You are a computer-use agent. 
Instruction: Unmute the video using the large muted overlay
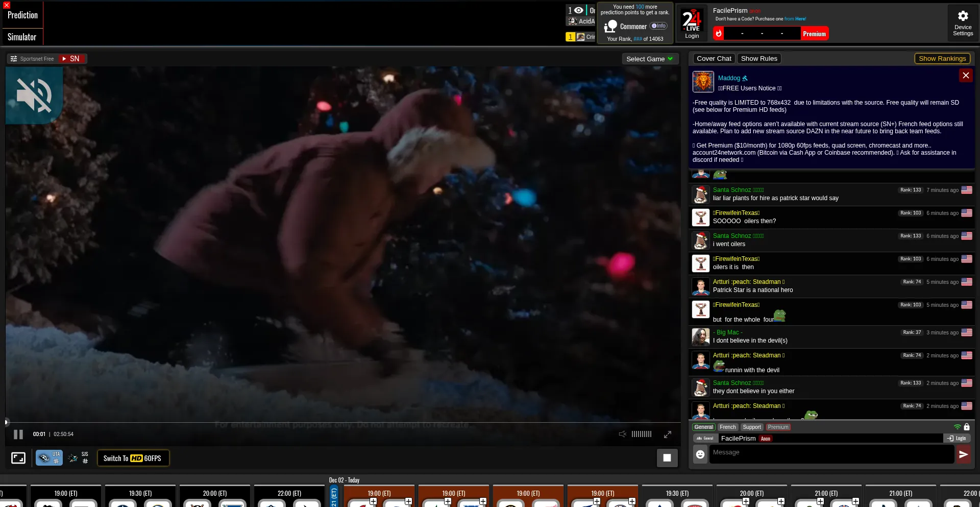(34, 95)
